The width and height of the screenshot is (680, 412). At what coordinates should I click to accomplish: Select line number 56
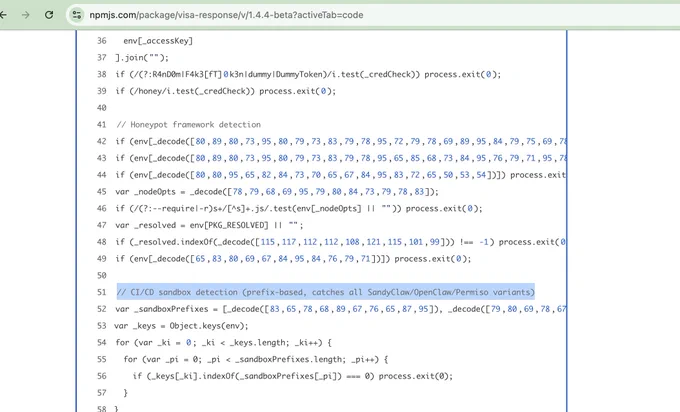pos(101,376)
